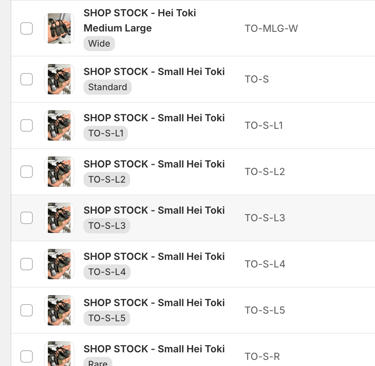Screen dimensions: 375x366
Task: Select checkbox for Small Hei Toki Standard
Action: [x=26, y=79]
